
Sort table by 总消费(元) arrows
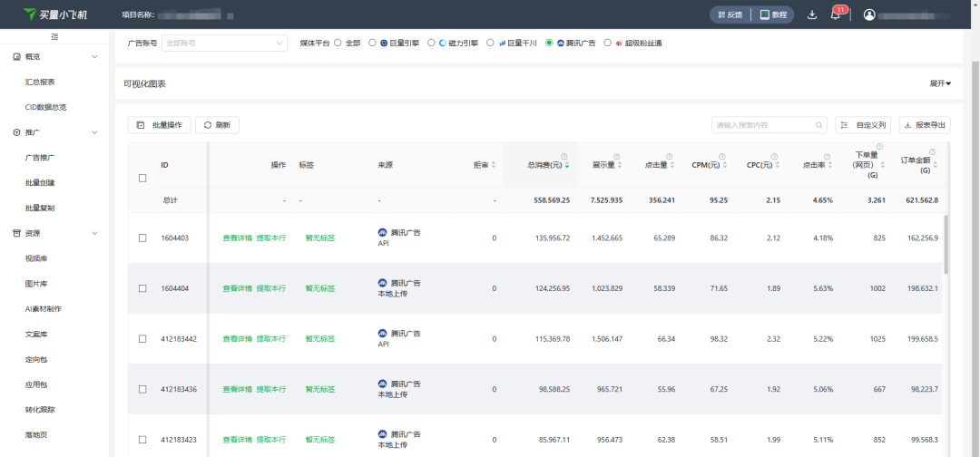(567, 165)
